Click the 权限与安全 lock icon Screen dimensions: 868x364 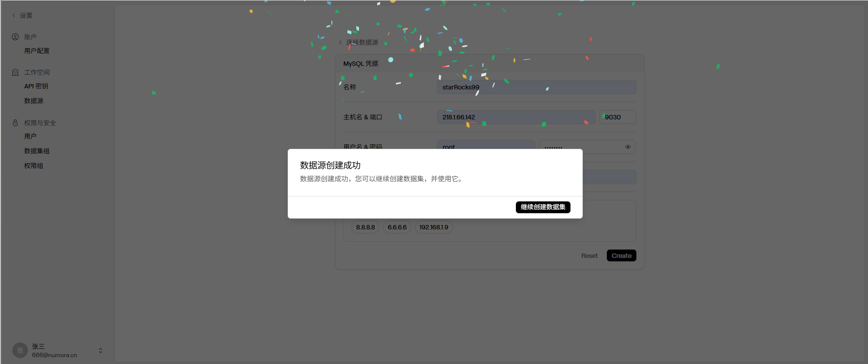click(15, 123)
